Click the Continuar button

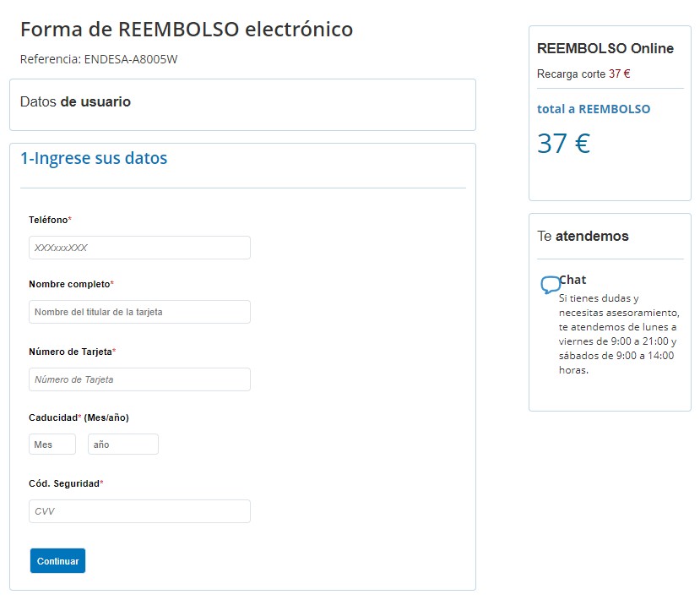(57, 560)
